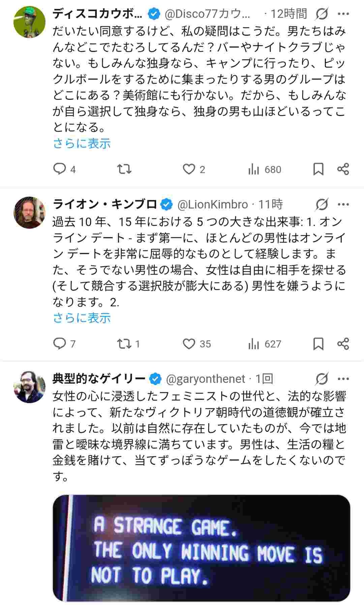Reply to the Disco Cowboy post
Image resolution: width=364 pixels, height=607 pixels.
60,169
